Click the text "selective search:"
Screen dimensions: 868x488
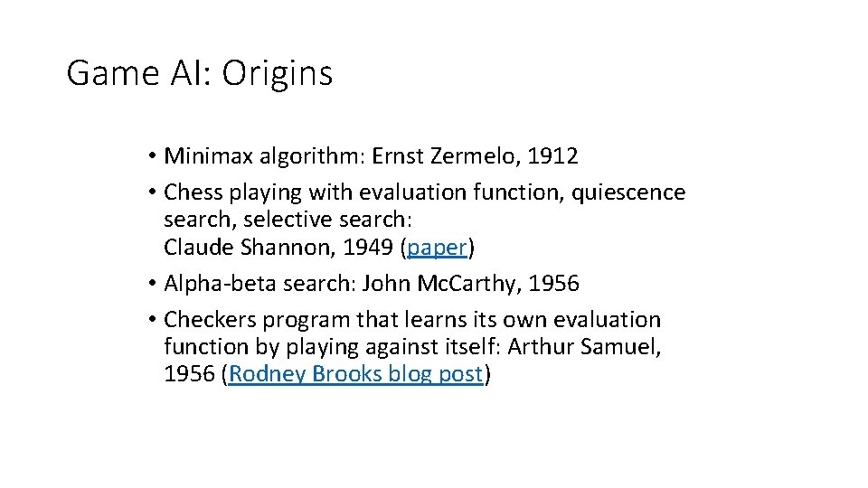(x=327, y=220)
